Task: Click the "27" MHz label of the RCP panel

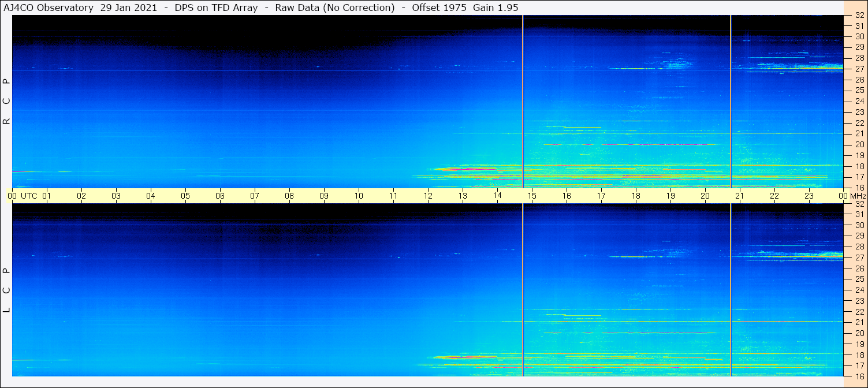Action: click(x=859, y=69)
